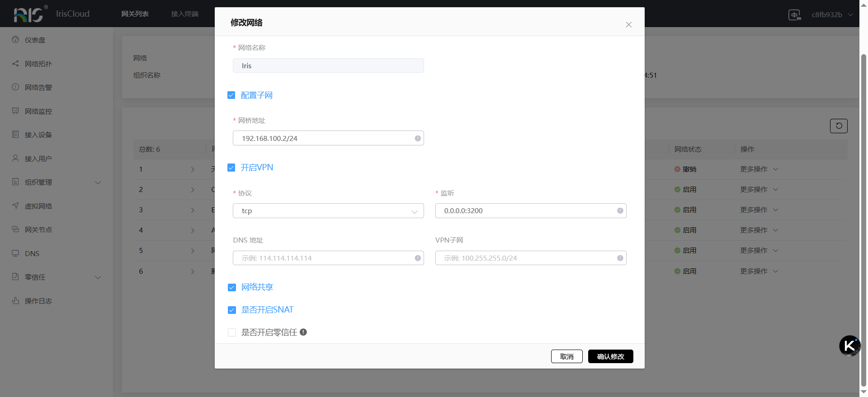The image size is (868, 397).
Task: Open the language switch icon in header
Action: pos(794,14)
